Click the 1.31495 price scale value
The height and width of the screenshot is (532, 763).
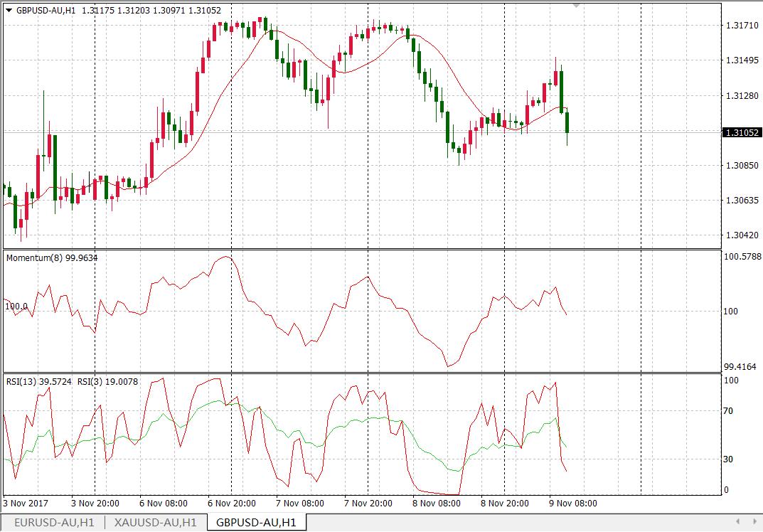(x=742, y=60)
